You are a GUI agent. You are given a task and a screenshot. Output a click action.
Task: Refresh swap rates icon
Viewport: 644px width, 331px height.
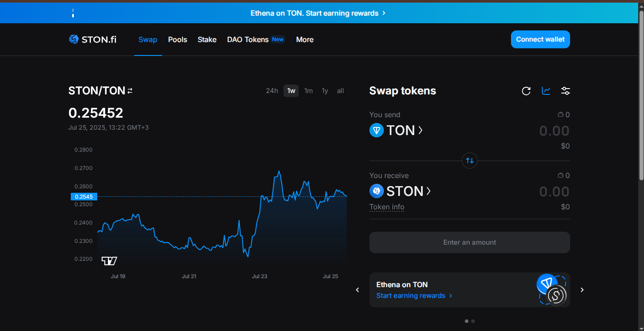click(526, 91)
